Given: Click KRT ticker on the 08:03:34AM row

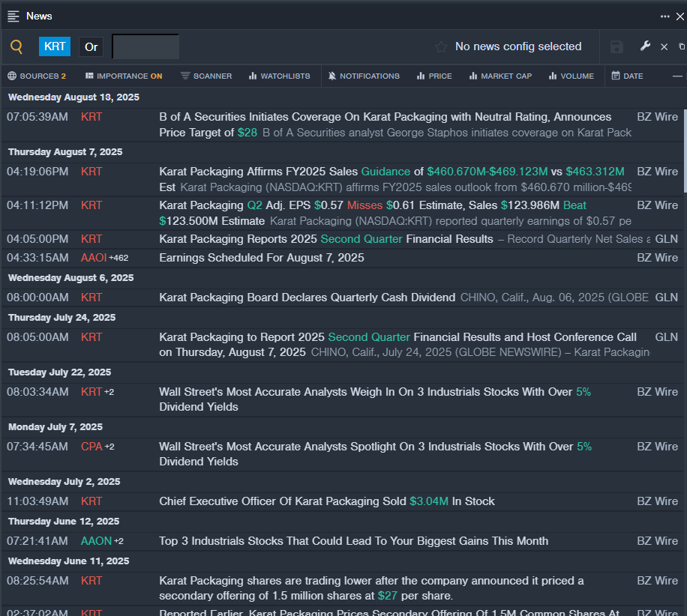Looking at the screenshot, I should 91,392.
